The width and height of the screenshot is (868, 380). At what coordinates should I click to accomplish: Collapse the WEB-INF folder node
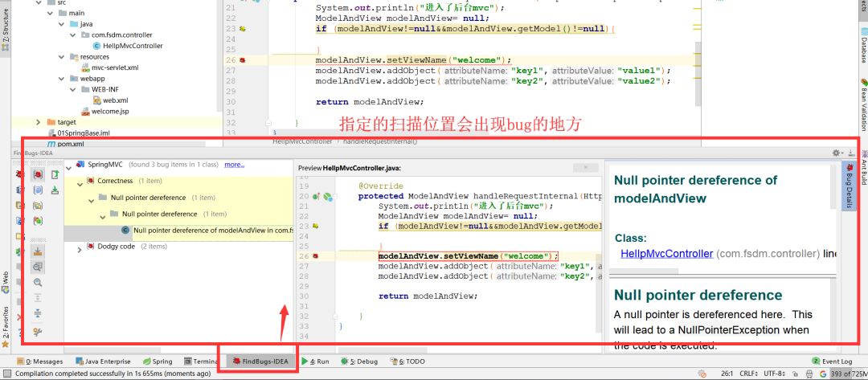point(72,89)
